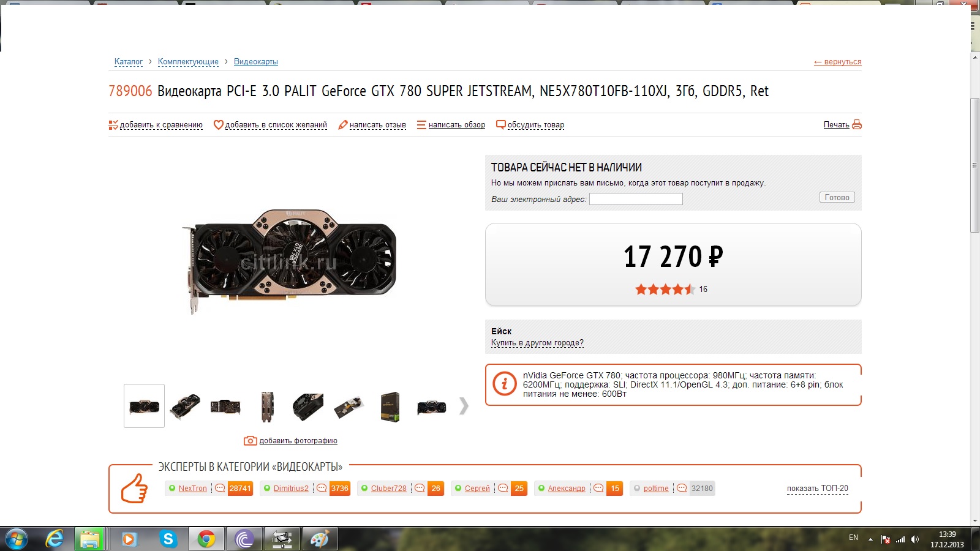Open Купить в другом городе city selector
Screen dimensions: 980x551
click(537, 343)
